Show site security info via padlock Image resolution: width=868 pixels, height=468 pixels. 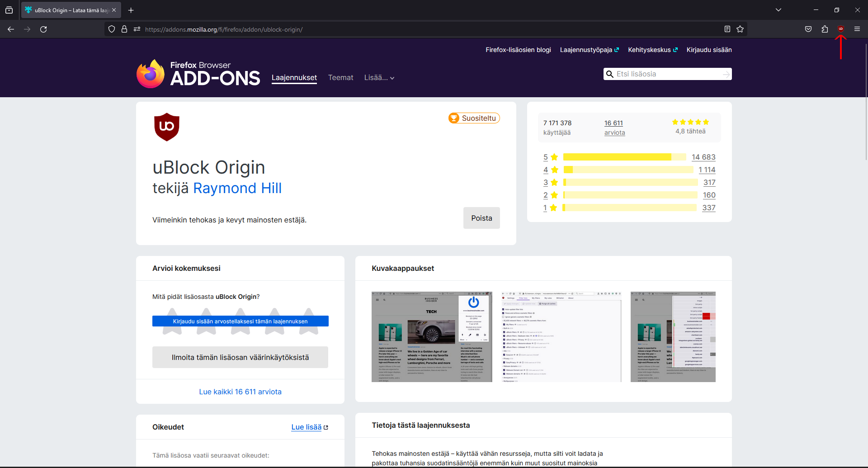[x=124, y=29]
